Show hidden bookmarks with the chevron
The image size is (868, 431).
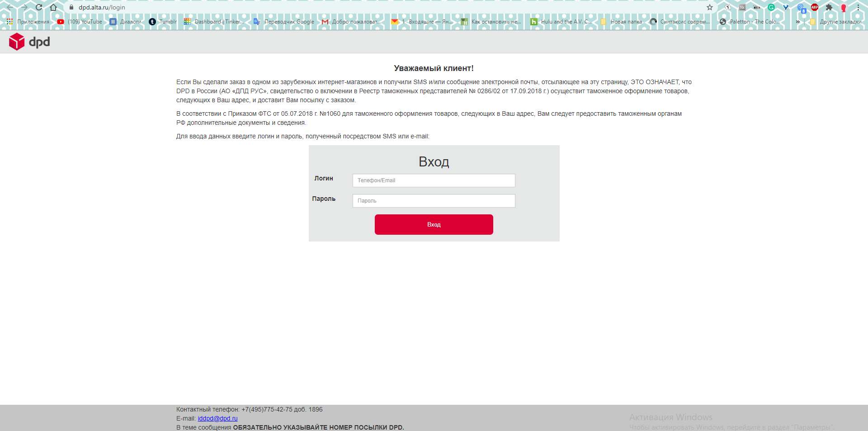[798, 22]
